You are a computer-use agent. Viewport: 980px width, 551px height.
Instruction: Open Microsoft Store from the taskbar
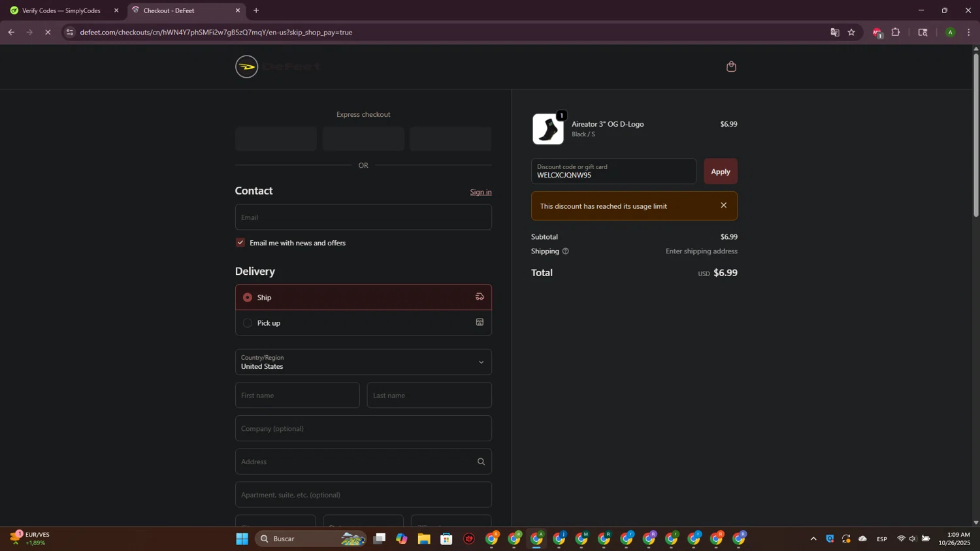click(447, 539)
